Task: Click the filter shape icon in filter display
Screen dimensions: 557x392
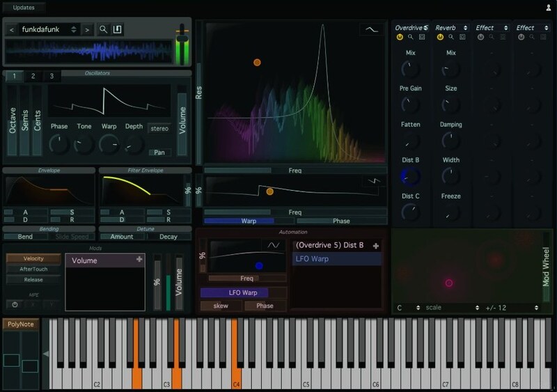Action: pyautogui.click(x=372, y=29)
